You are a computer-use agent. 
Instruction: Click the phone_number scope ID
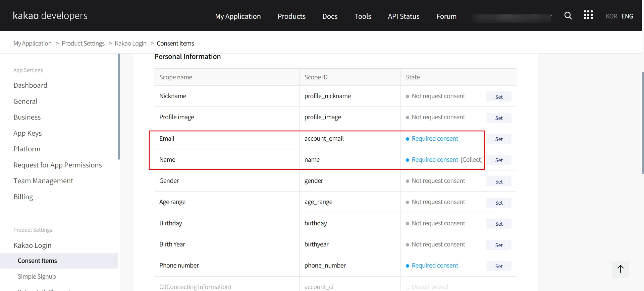click(325, 266)
